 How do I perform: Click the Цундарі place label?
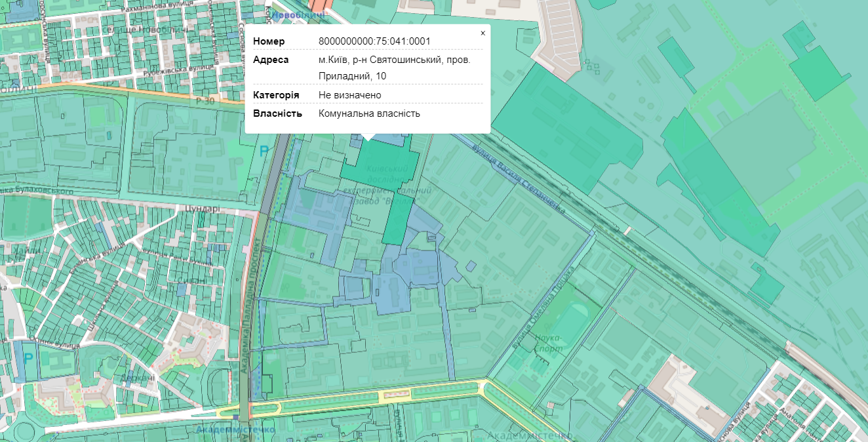click(207, 209)
